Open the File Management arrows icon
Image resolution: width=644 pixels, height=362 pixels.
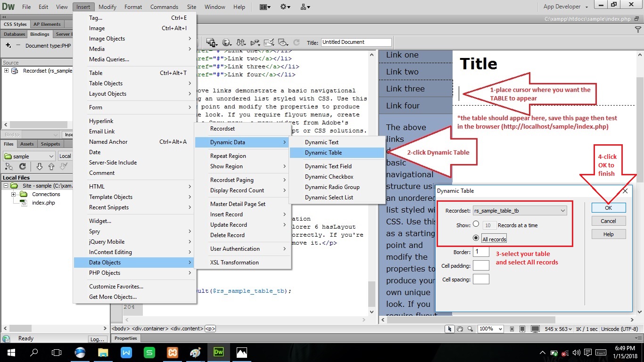click(x=241, y=42)
